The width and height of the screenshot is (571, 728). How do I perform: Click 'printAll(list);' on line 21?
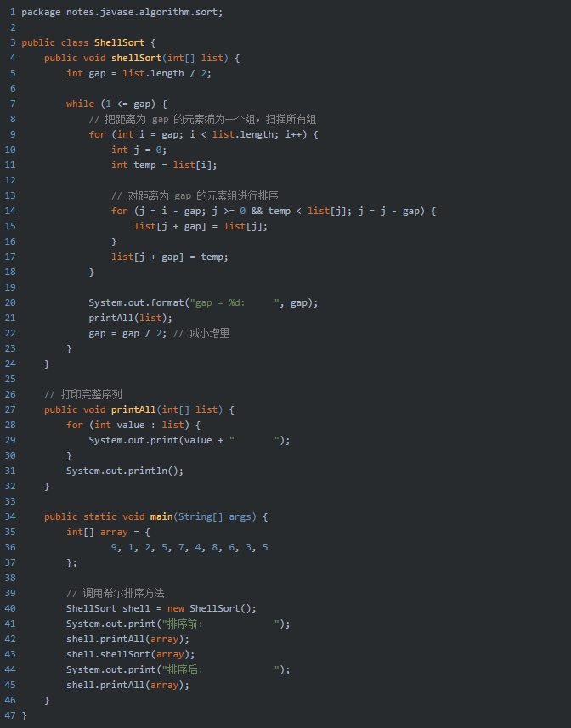pos(131,318)
